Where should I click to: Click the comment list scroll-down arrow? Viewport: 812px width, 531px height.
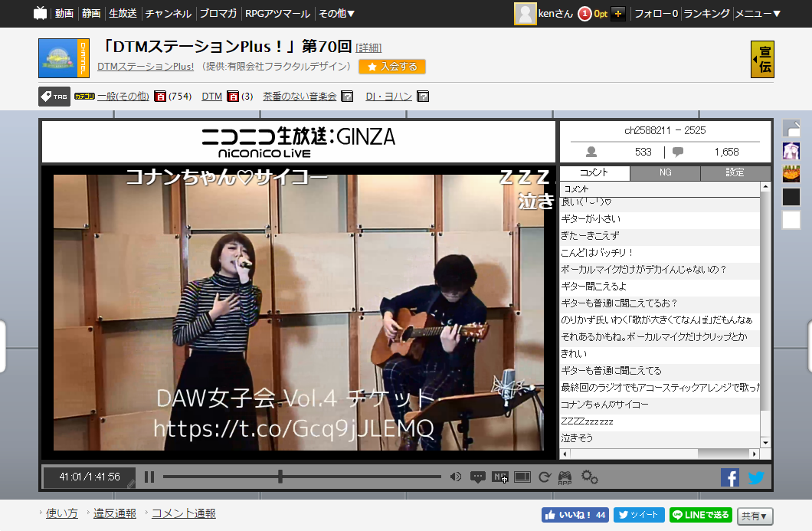click(766, 442)
